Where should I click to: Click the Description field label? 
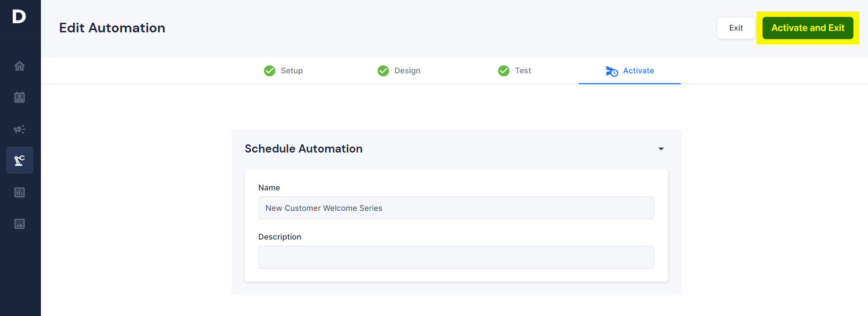[x=280, y=237]
